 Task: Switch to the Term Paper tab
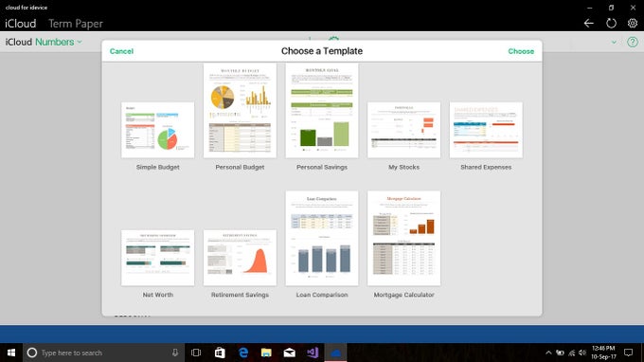(76, 24)
